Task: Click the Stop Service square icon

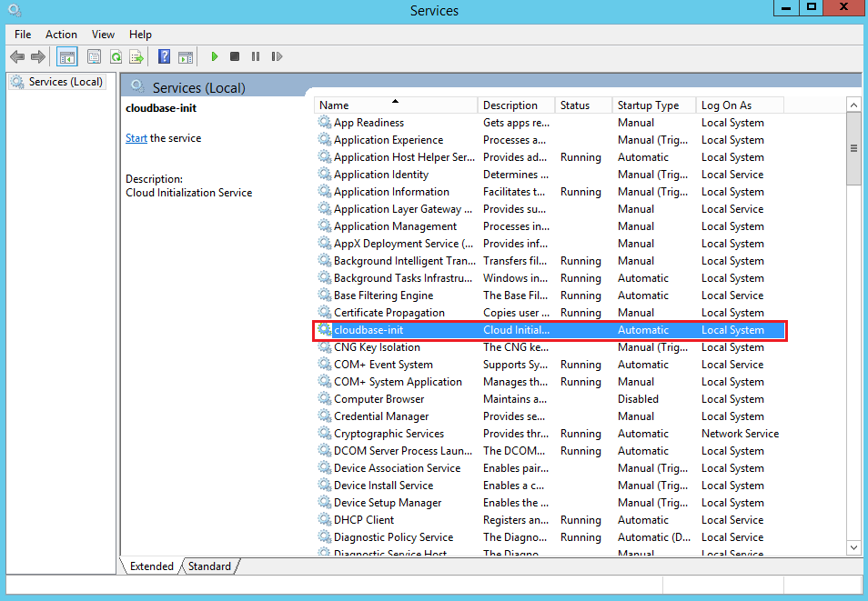Action: [x=235, y=56]
